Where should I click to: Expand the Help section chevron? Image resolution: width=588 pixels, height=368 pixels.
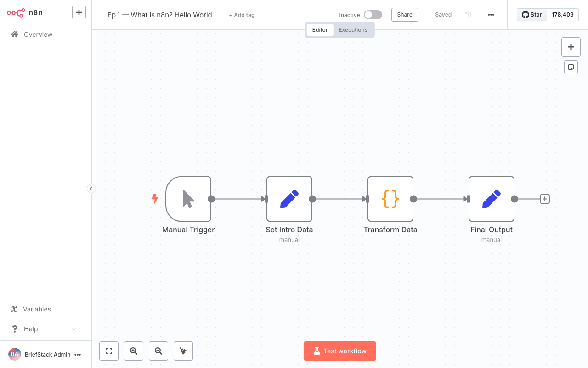pyautogui.click(x=74, y=328)
